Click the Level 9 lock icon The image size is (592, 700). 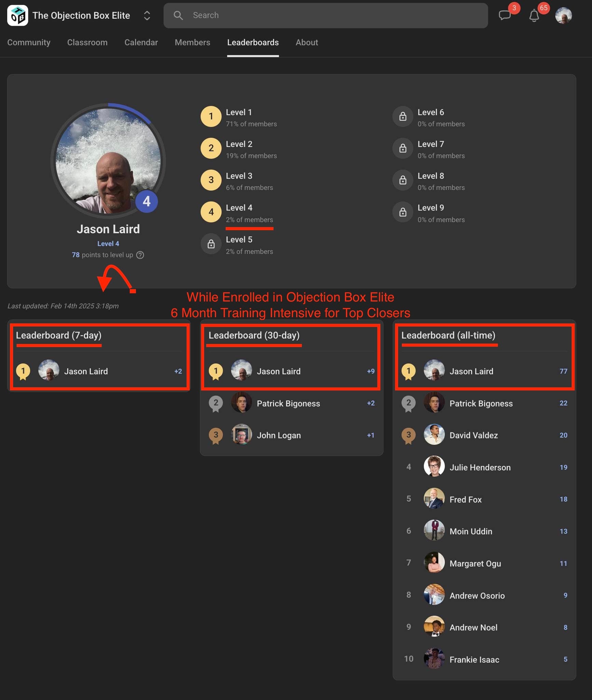(x=403, y=212)
